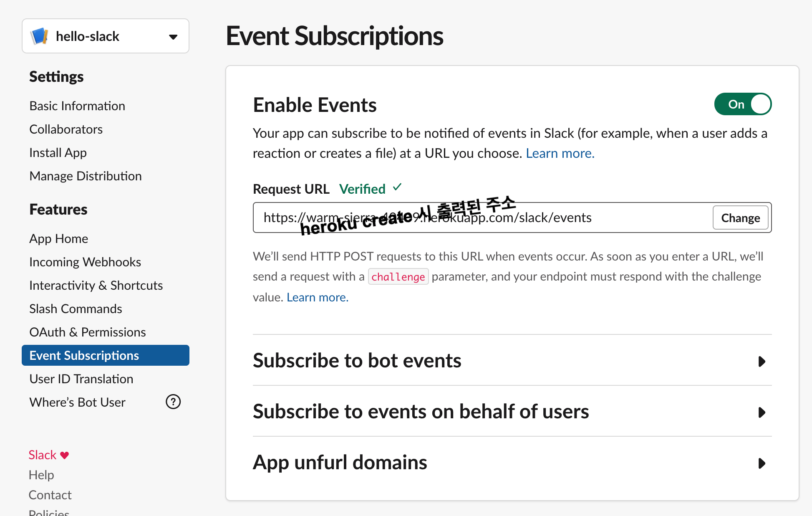Image resolution: width=812 pixels, height=516 pixels.
Task: Click Learn more link after 'URL you choose'
Action: (x=560, y=154)
